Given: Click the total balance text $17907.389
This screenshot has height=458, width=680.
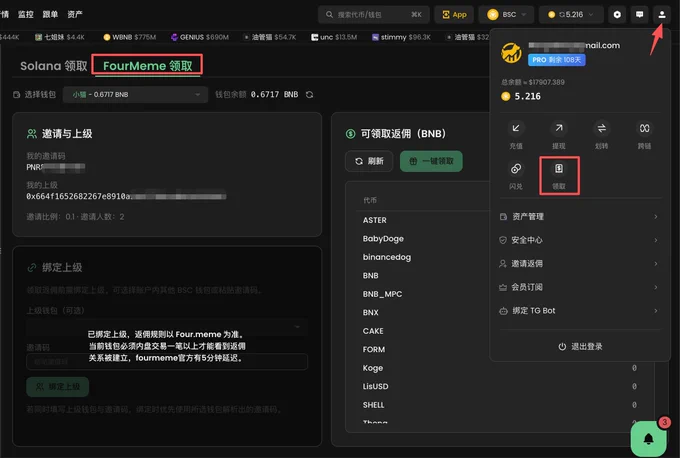Looking at the screenshot, I should tap(533, 82).
